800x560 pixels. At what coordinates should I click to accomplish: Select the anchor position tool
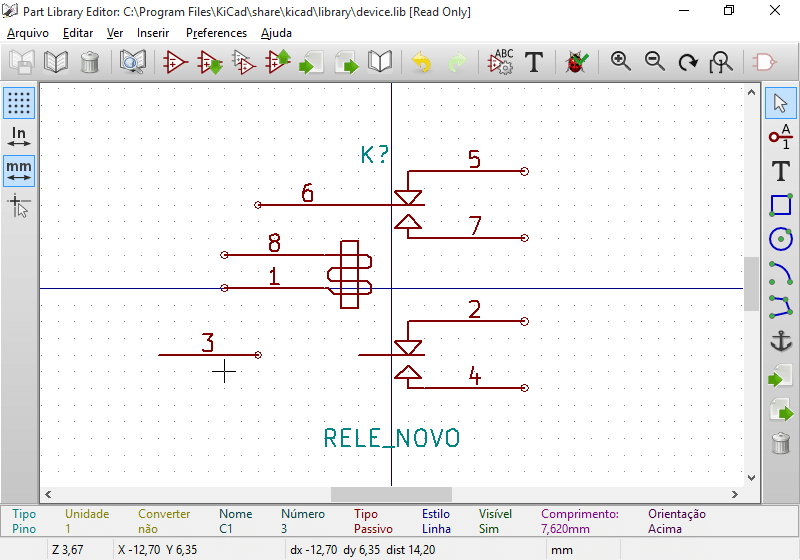click(x=780, y=341)
